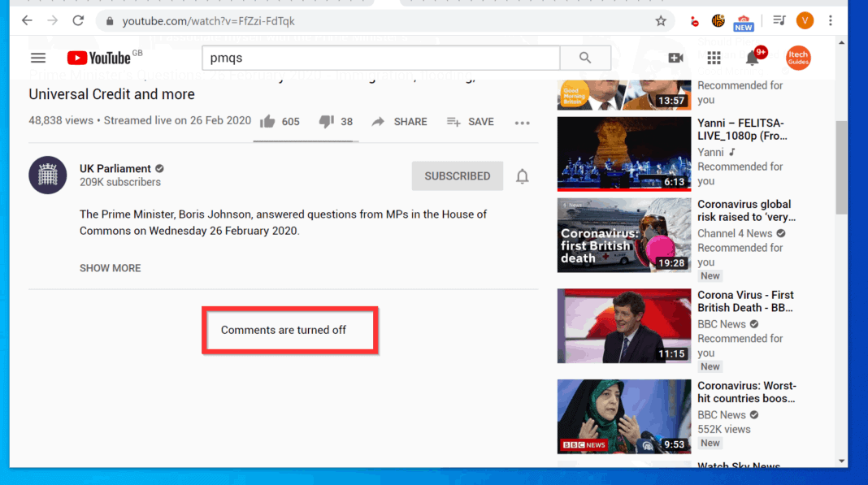Click the SHARE button
This screenshot has height=485, width=868.
[x=399, y=122]
